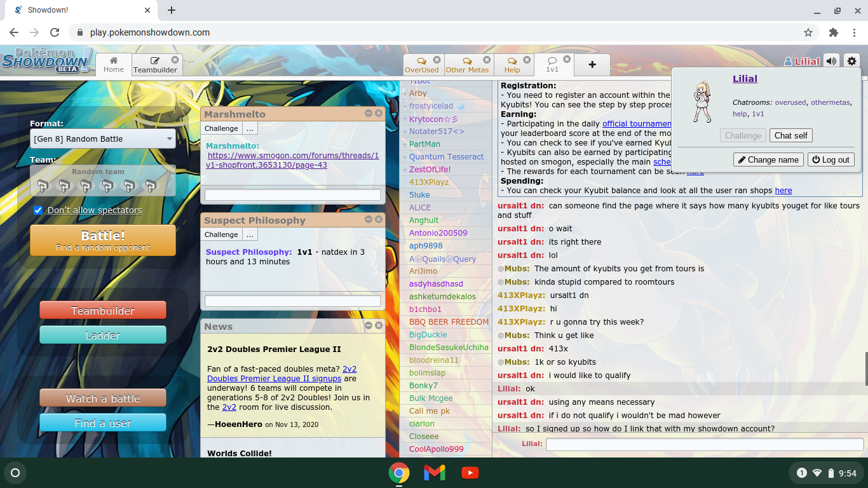Click the Lilial trainer avatar sprite
868x488 pixels.
702,102
